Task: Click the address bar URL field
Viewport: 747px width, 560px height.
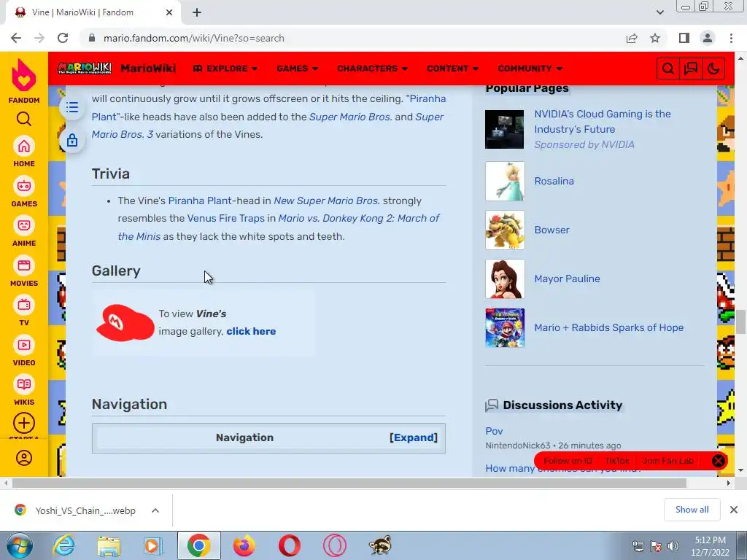Action: pyautogui.click(x=352, y=38)
